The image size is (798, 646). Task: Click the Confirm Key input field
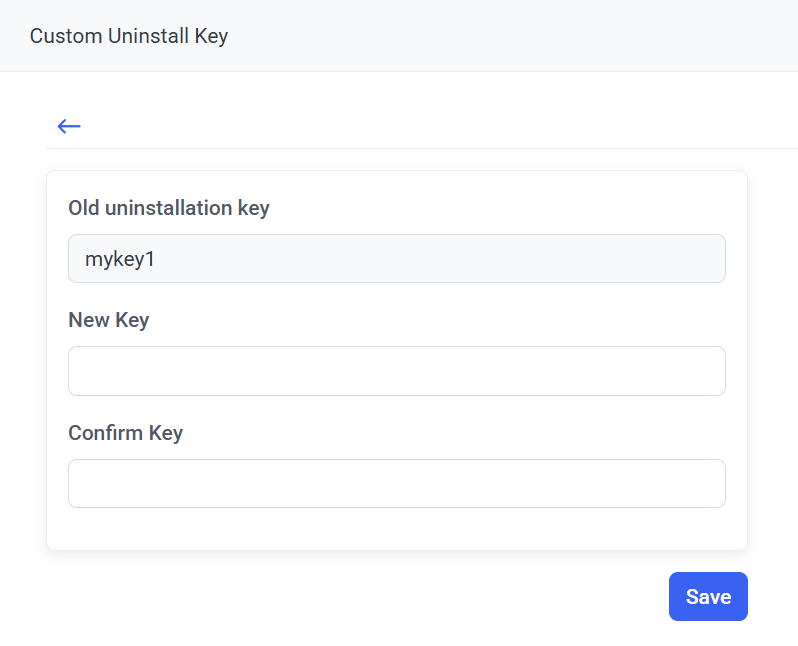click(x=396, y=484)
